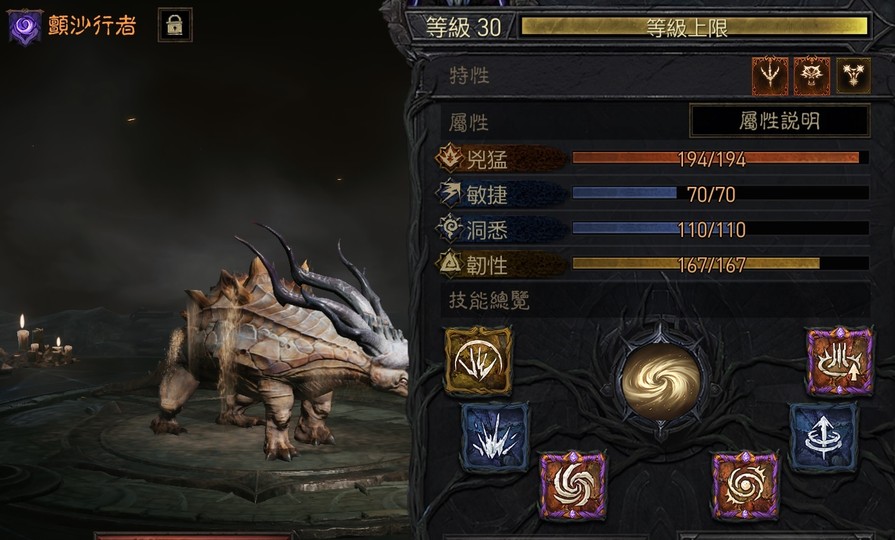Click the 敏捷 attribute icon
This screenshot has width=895, height=540.
point(449,194)
